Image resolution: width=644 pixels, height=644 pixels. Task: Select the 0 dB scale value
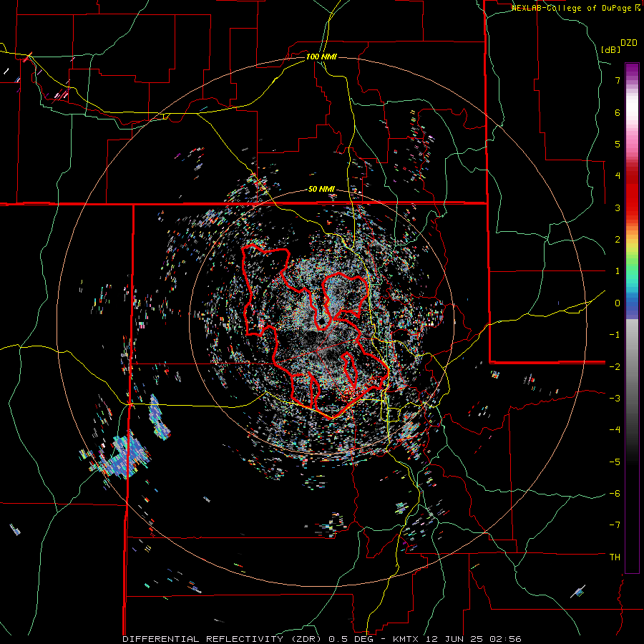tap(618, 303)
